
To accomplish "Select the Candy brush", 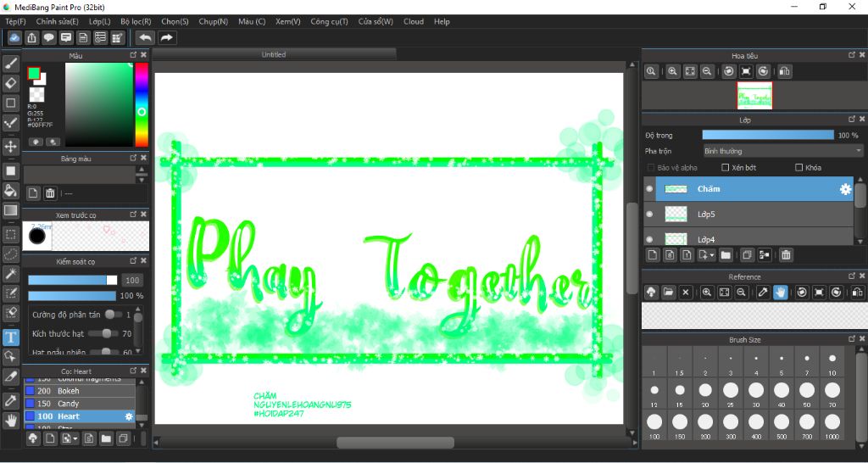I will (80, 404).
